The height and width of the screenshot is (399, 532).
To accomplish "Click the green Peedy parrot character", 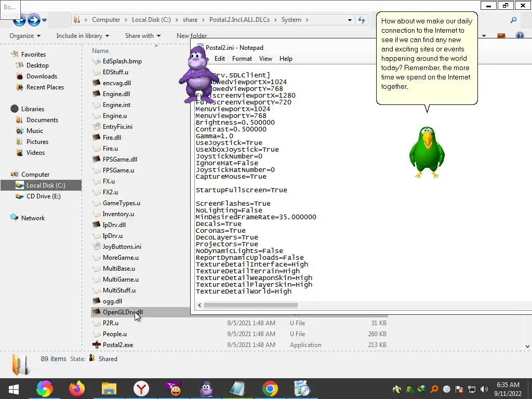I will click(x=427, y=152).
